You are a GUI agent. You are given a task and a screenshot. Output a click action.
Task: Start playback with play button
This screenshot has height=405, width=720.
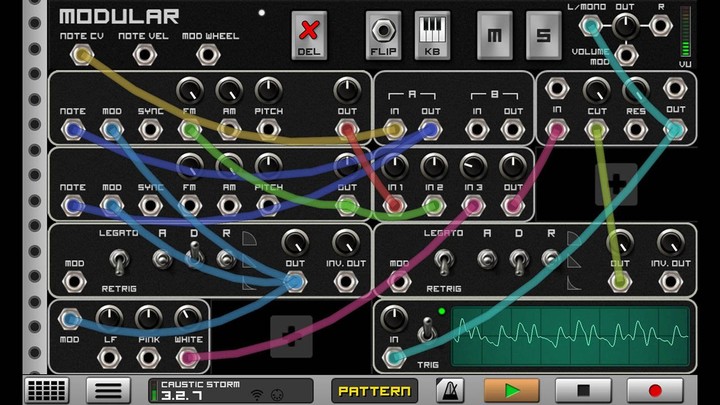pos(512,391)
